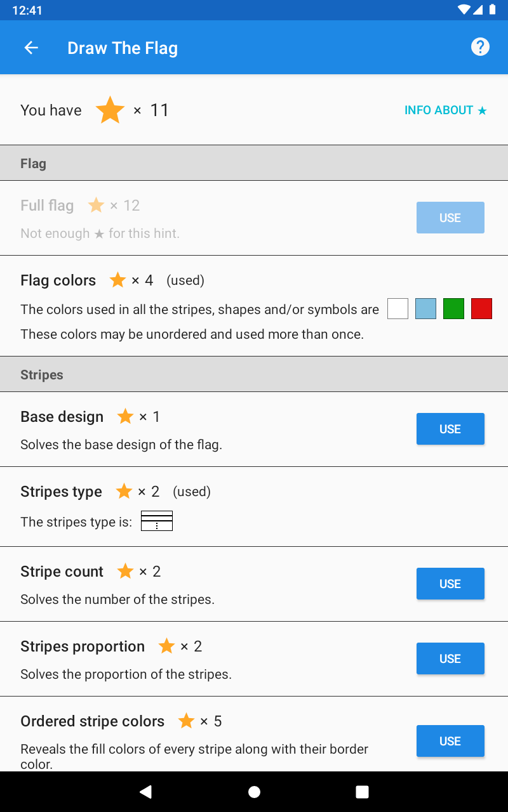Tap the back arrow in the header
This screenshot has width=508, height=812.
[x=31, y=48]
